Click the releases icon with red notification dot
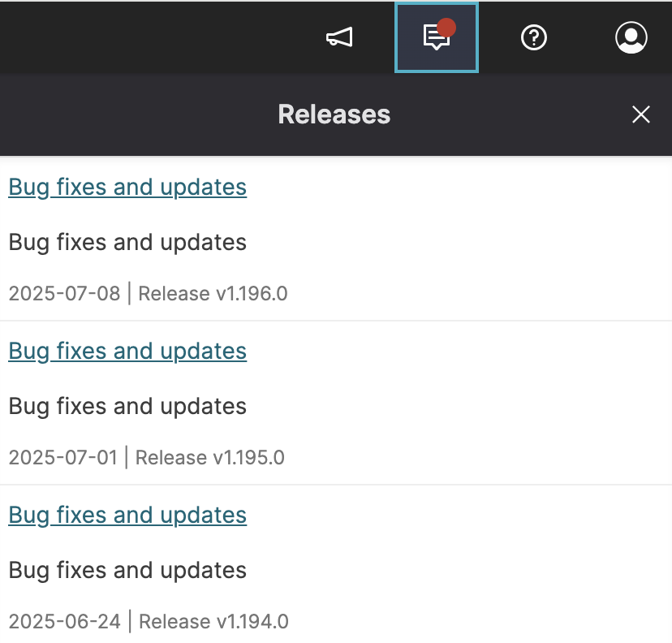 pyautogui.click(x=436, y=37)
